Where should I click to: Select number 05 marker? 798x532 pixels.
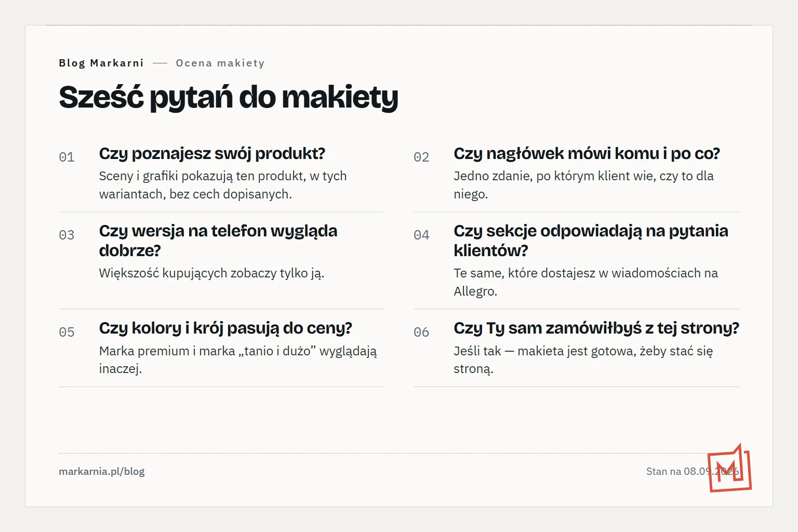[x=66, y=332]
